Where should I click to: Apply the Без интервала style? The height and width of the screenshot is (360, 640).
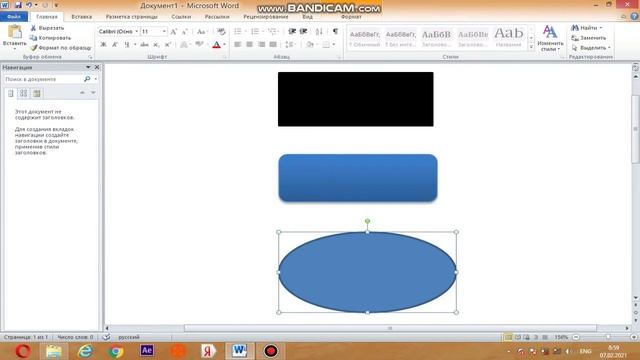400,38
